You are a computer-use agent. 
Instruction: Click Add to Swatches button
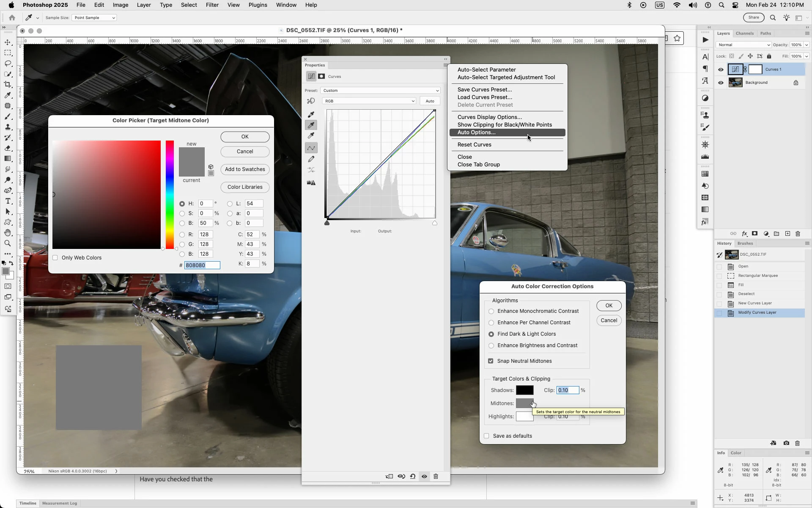(245, 169)
